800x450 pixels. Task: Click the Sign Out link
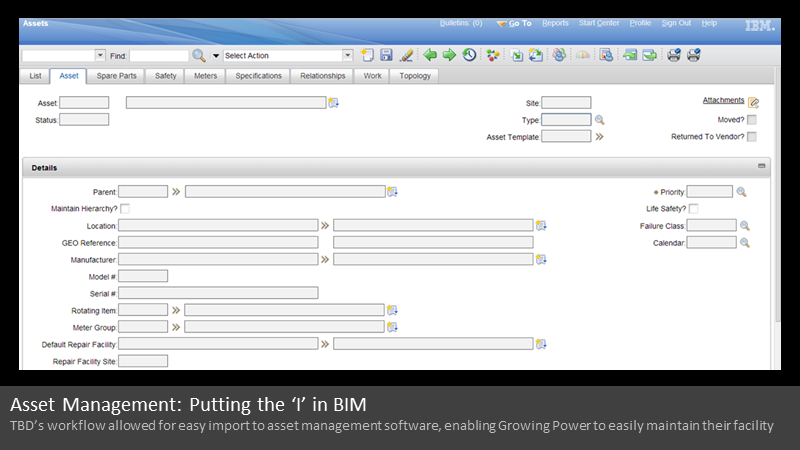coord(676,23)
